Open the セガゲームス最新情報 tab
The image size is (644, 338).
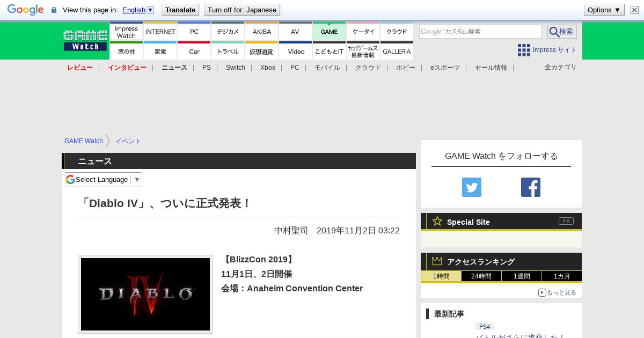coord(363,51)
